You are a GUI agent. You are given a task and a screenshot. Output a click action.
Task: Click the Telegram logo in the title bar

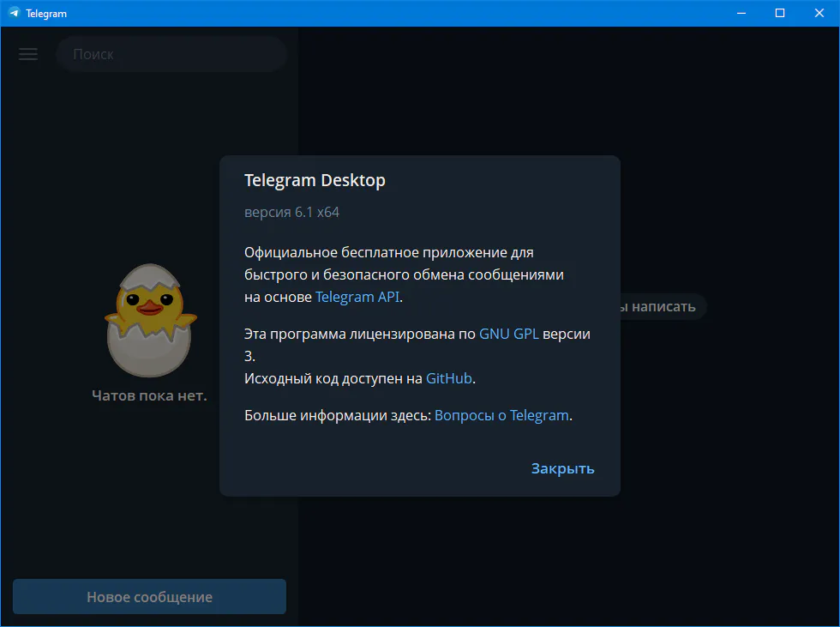pyautogui.click(x=14, y=14)
